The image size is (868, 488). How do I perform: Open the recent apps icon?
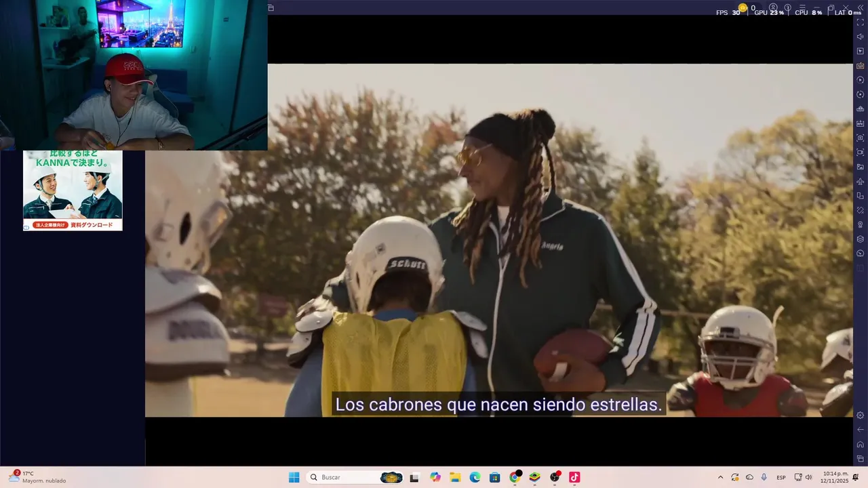click(861, 459)
